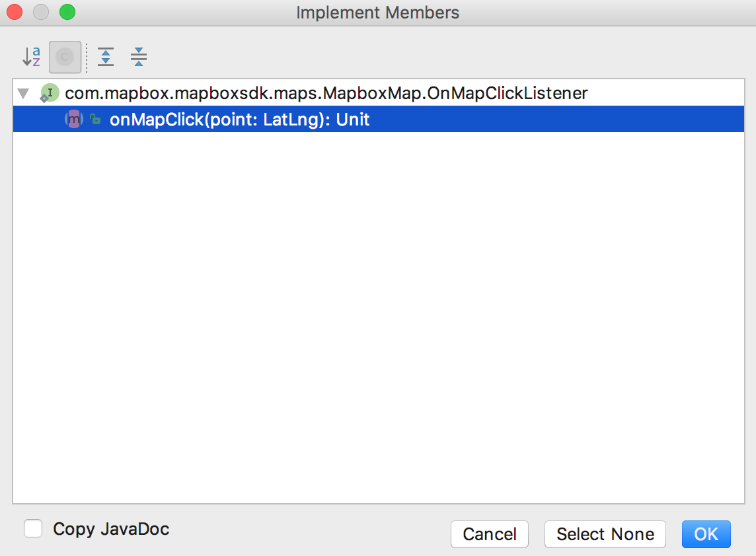The width and height of the screenshot is (756, 556).
Task: Confirm with the blue OK button
Action: coord(706,534)
